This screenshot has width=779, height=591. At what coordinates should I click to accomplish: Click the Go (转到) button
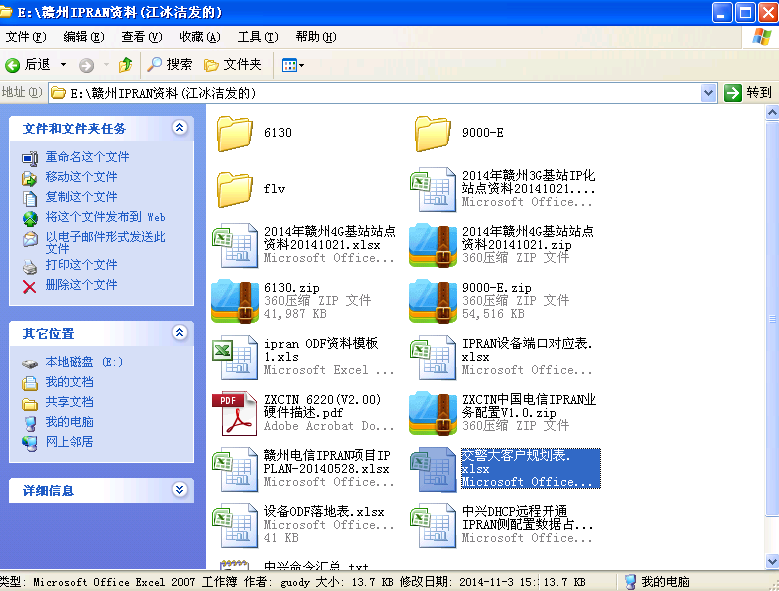click(x=748, y=93)
